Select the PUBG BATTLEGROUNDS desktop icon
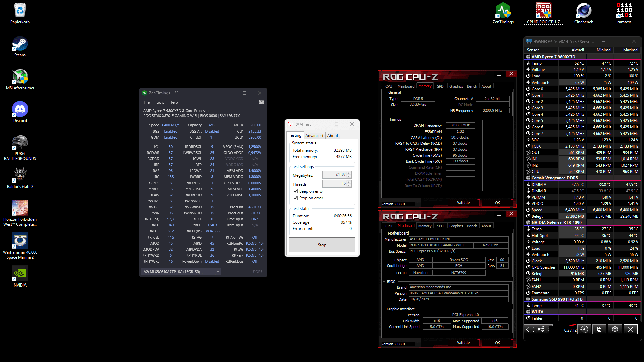This screenshot has height=362, width=644. (x=20, y=148)
